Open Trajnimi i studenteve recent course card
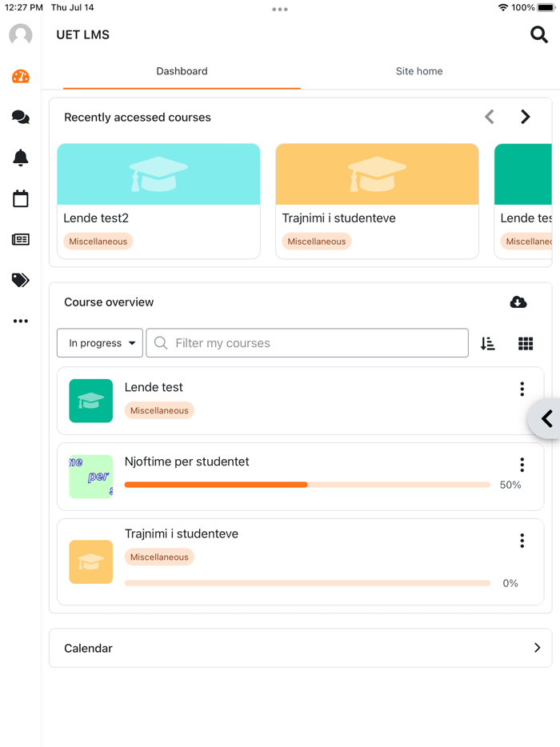The height and width of the screenshot is (747, 560). click(x=377, y=201)
